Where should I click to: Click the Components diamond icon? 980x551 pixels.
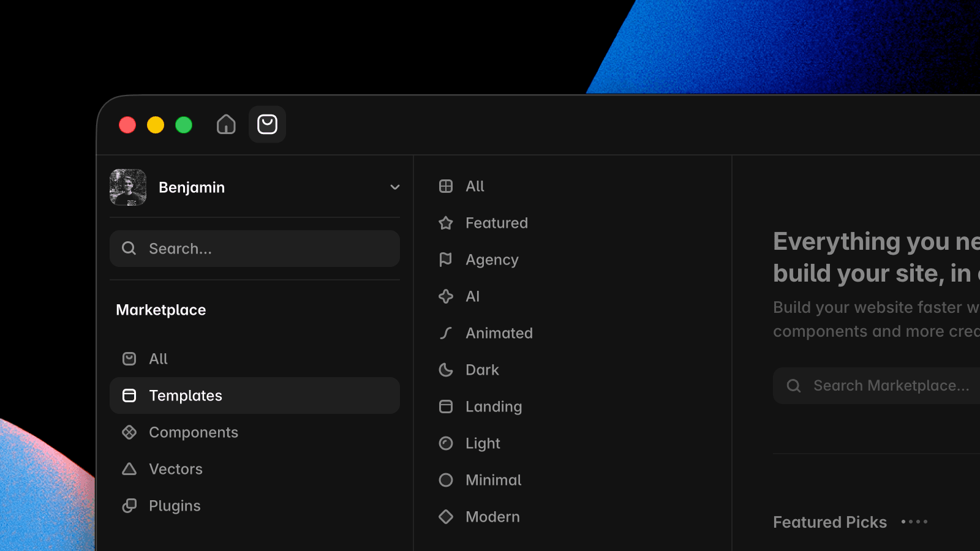pos(129,432)
